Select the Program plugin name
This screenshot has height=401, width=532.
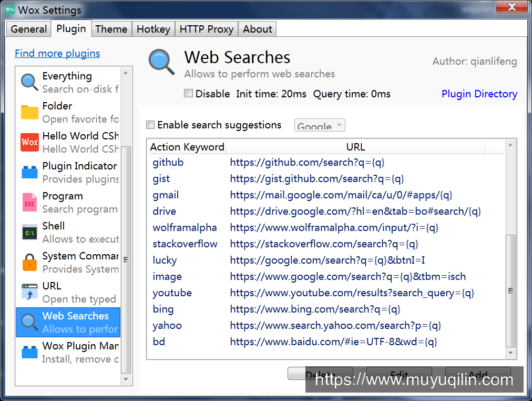tap(63, 196)
